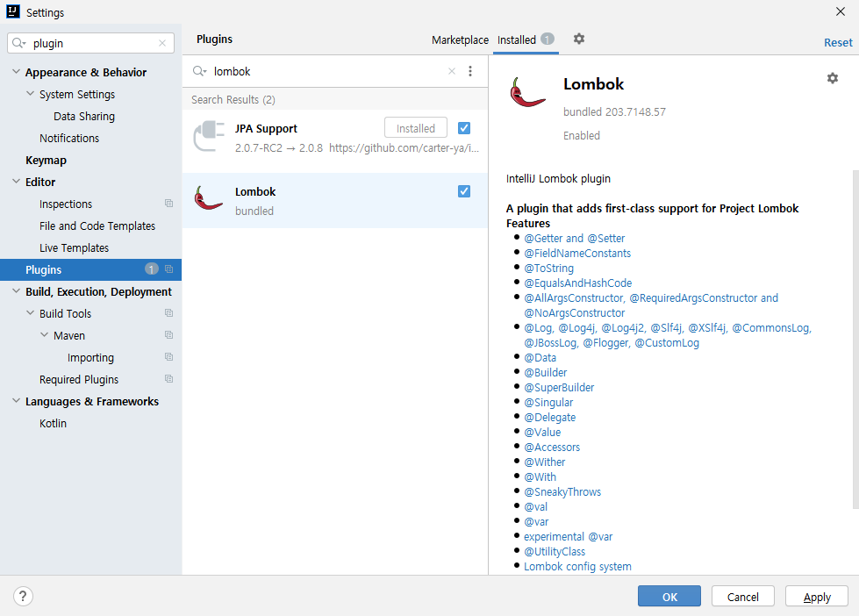Collapse the Build Tools node
Viewport: 859px width, 616px height.
30,313
